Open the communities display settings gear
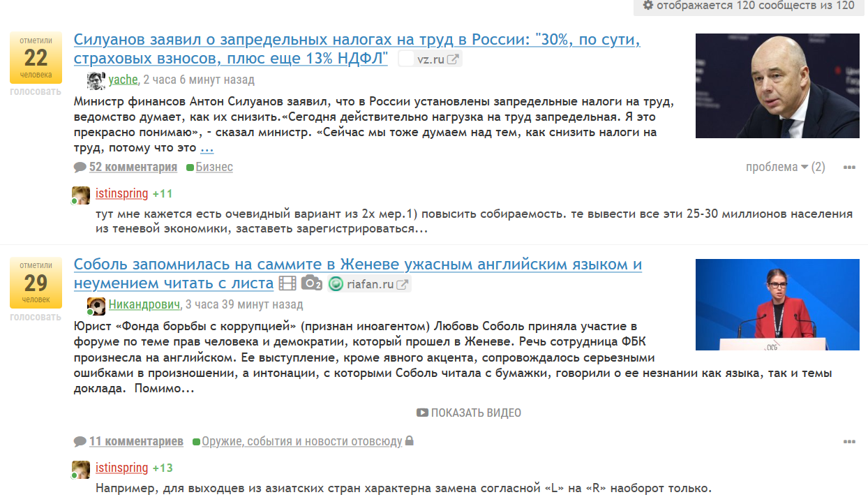868x504 pixels. point(648,6)
